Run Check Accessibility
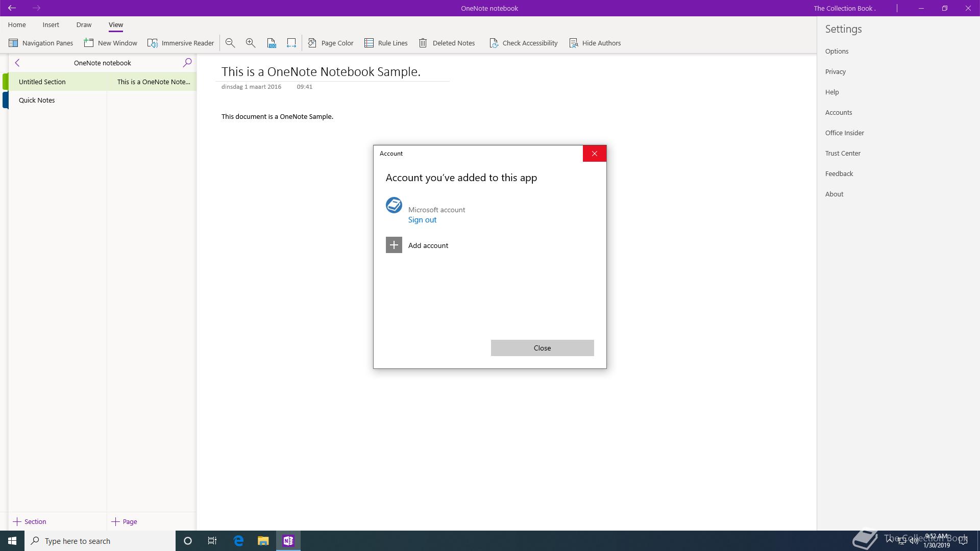The image size is (980, 551). 523,43
